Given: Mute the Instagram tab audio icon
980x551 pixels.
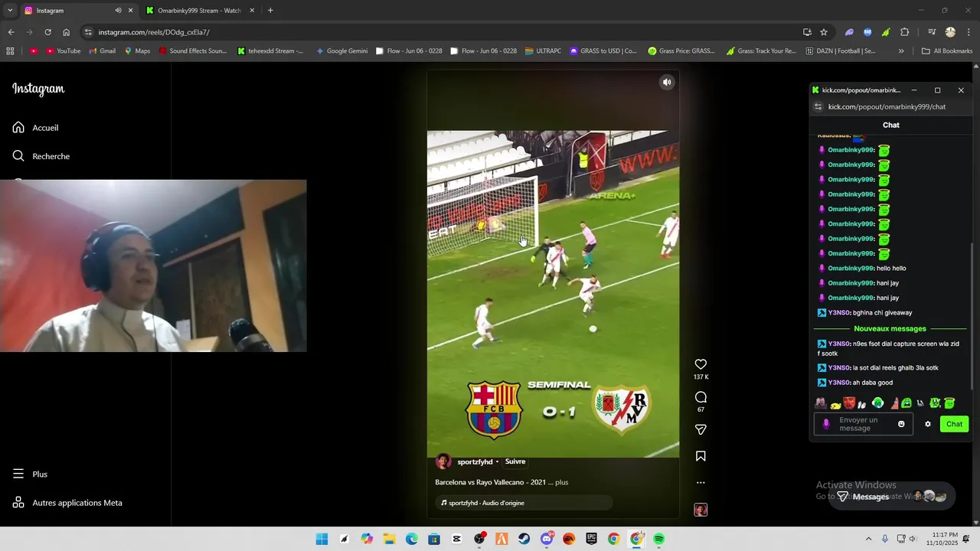Looking at the screenshot, I should tap(118, 11).
